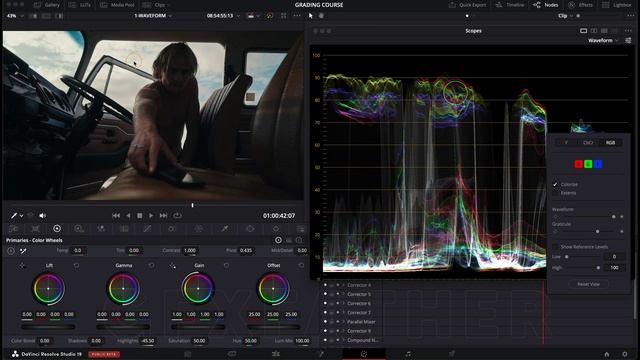Open viewer options three-dot menu
640x360 pixels.
pos(297,16)
